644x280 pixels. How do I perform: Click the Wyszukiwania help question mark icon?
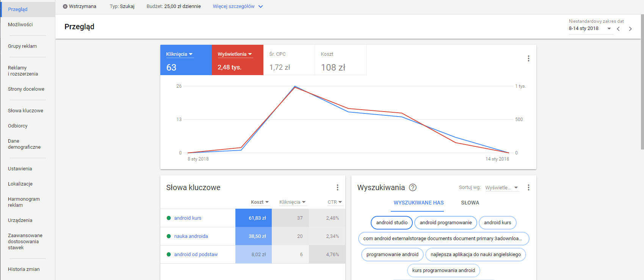point(413,187)
